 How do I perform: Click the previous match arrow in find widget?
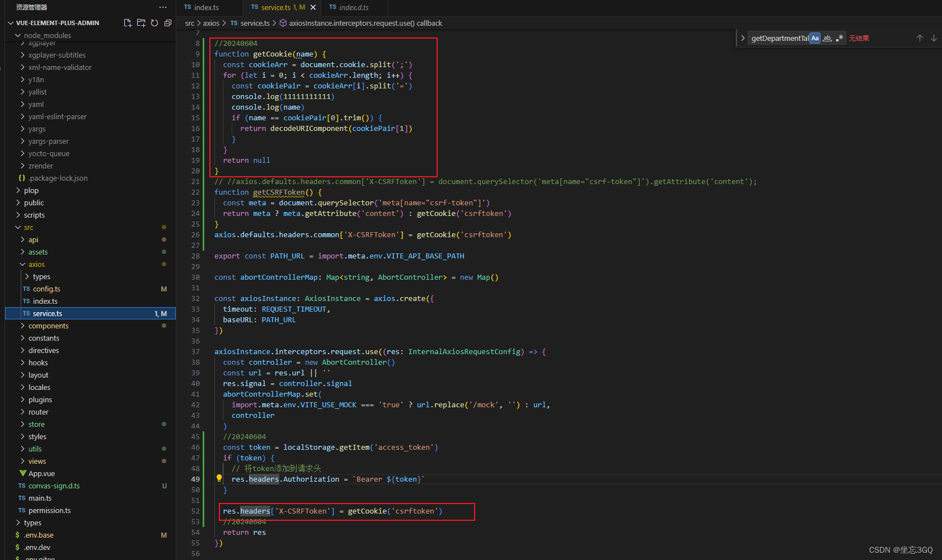tap(920, 37)
